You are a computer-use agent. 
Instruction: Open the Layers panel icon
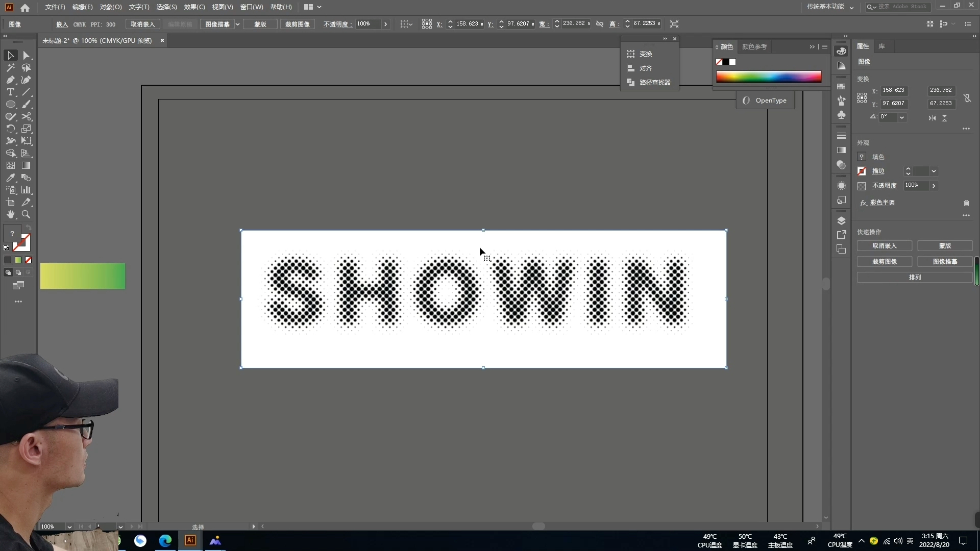(x=841, y=221)
